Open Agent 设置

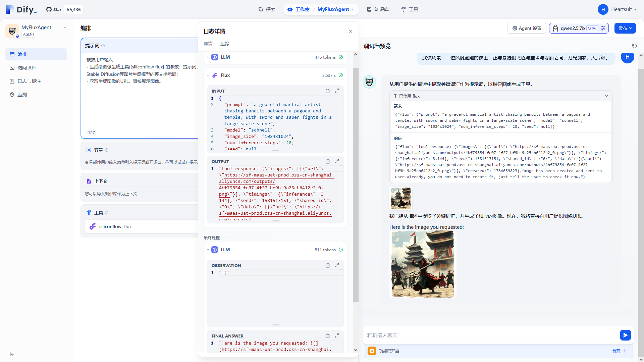[x=527, y=28]
